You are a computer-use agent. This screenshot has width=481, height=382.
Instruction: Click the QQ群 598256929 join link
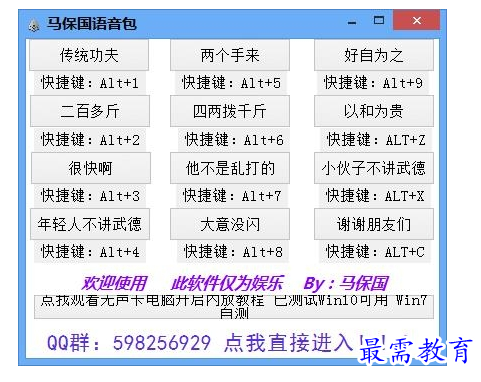pyautogui.click(x=217, y=343)
